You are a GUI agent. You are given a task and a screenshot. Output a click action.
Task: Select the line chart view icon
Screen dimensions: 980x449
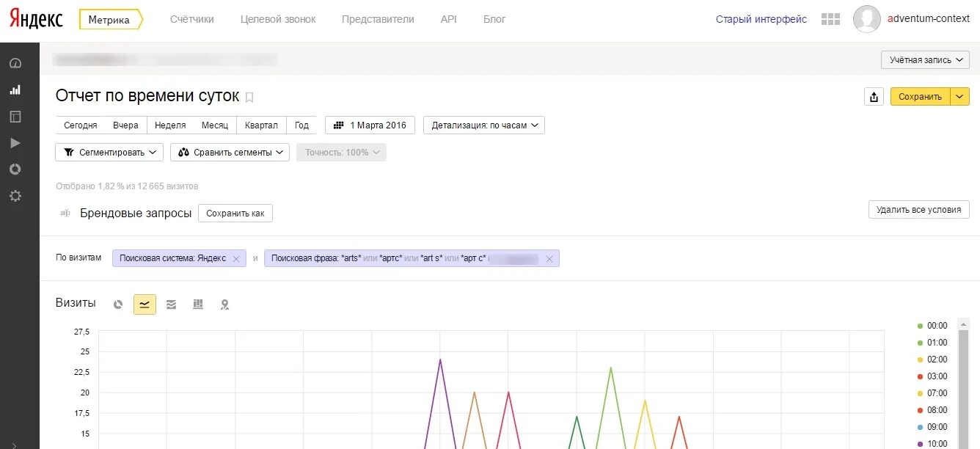(x=145, y=304)
